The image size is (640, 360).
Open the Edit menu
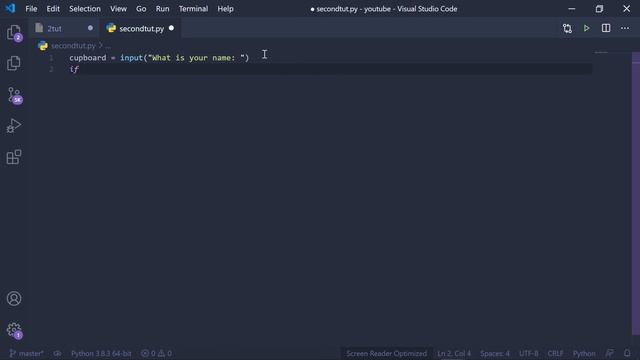(x=53, y=9)
